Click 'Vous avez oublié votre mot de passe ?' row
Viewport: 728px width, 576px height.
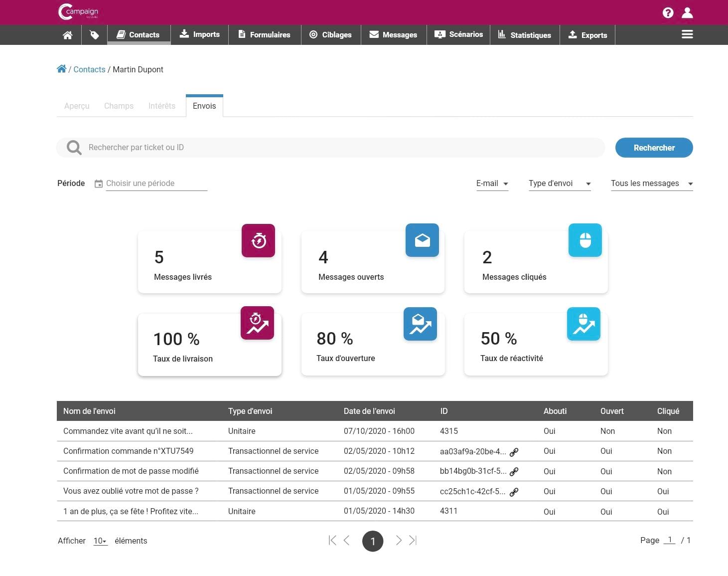(375, 491)
